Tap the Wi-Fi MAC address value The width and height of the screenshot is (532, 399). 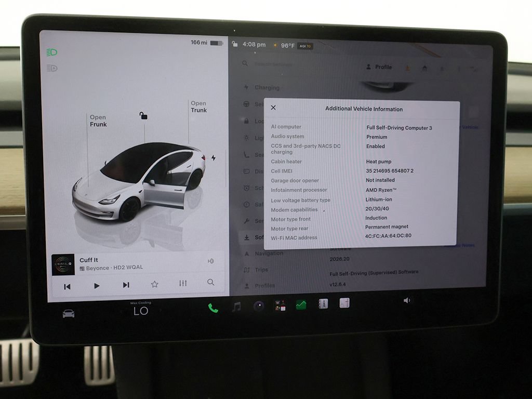(x=388, y=235)
